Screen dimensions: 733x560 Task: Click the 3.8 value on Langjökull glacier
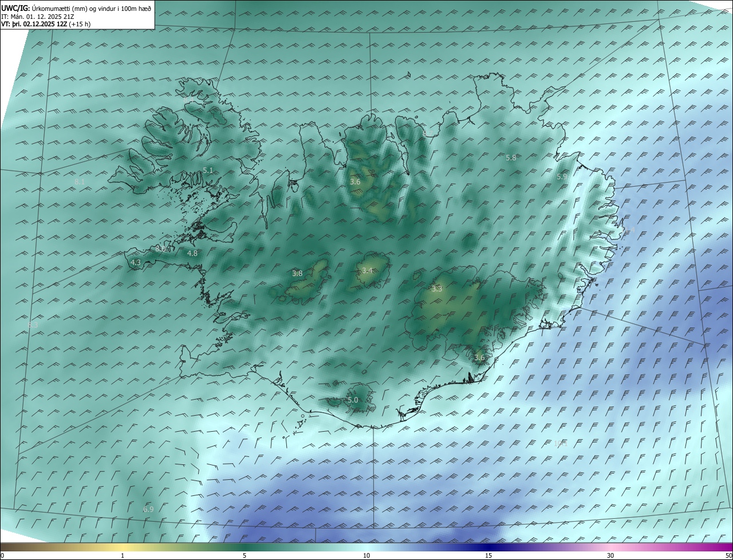(x=297, y=273)
